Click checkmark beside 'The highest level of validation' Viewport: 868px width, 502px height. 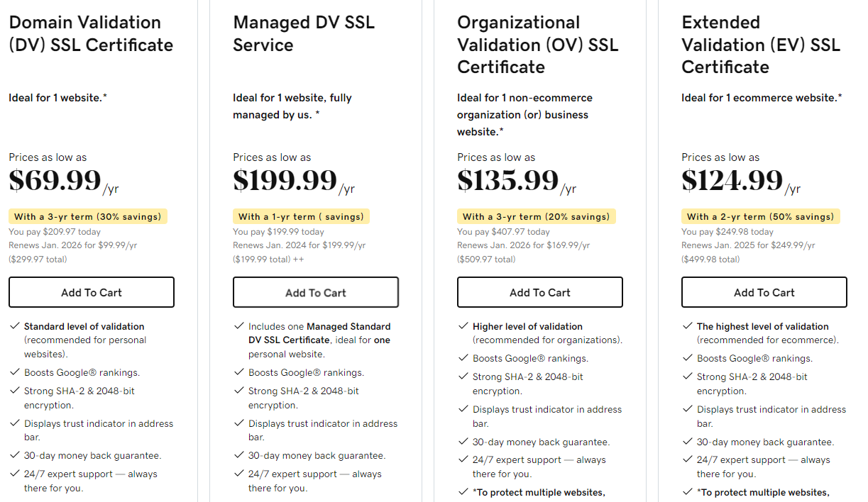[x=688, y=327]
